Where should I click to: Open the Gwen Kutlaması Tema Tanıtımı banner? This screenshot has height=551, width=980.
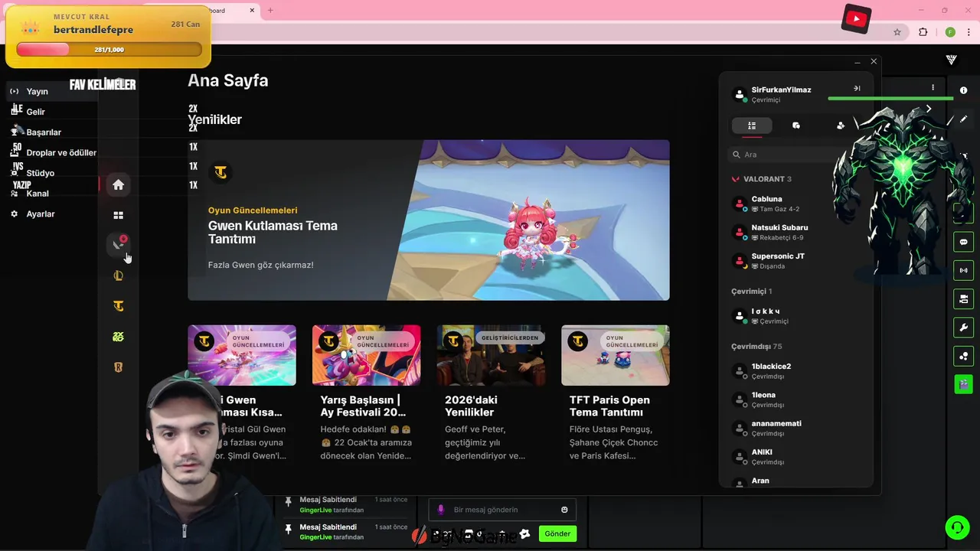point(429,220)
